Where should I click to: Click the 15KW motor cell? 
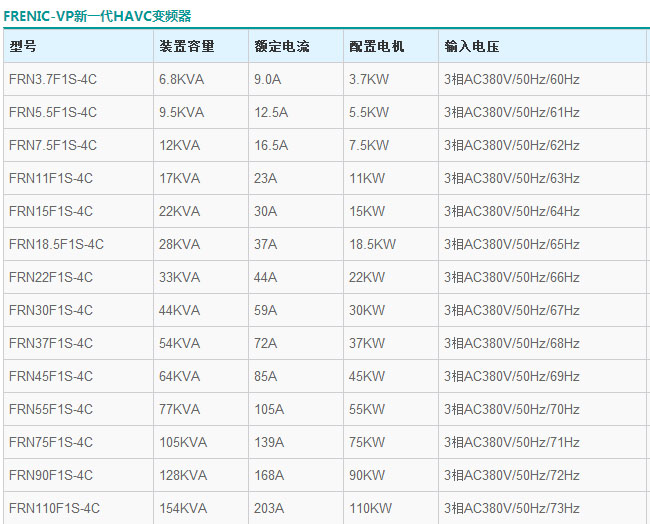pos(367,211)
